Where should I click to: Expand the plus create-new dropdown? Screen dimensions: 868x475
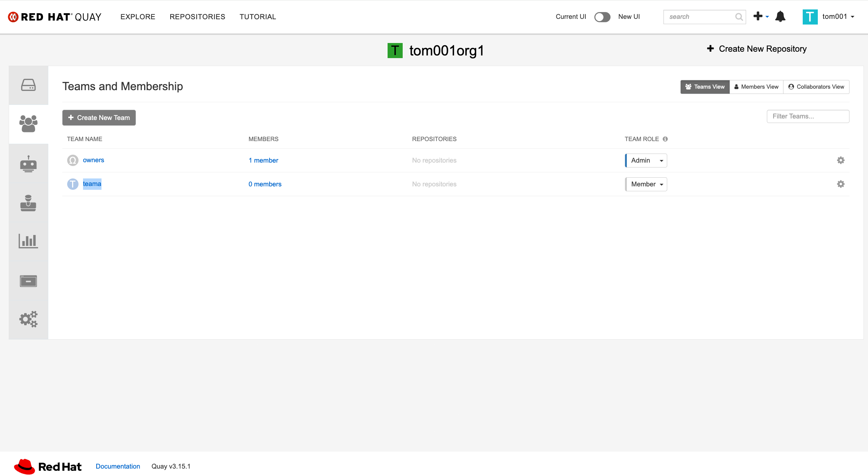coord(761,17)
